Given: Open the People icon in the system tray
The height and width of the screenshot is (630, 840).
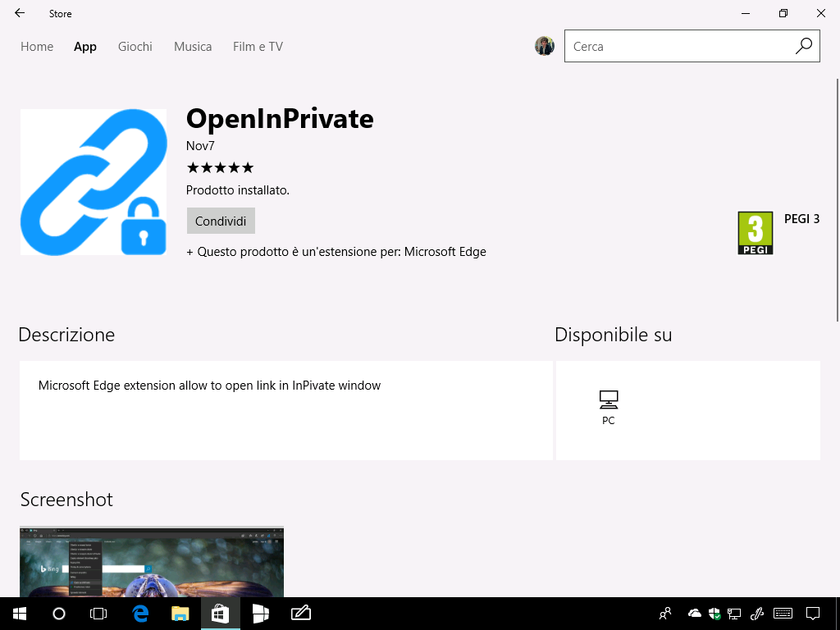Looking at the screenshot, I should coord(665,614).
